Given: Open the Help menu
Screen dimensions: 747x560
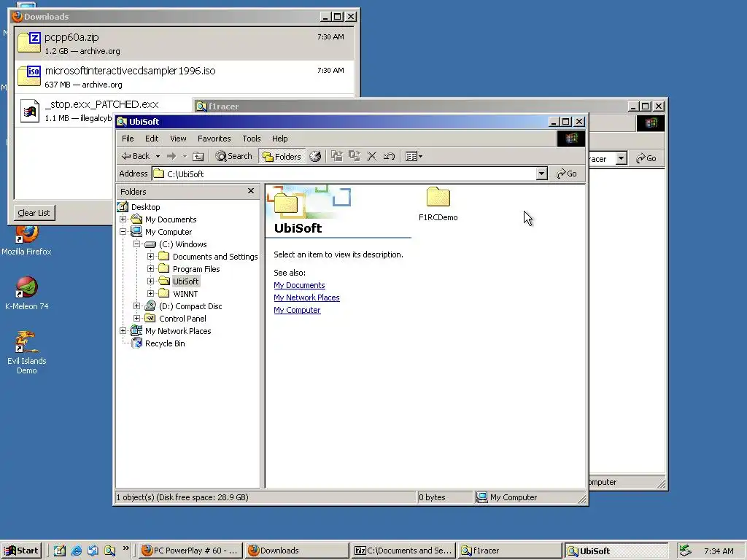Looking at the screenshot, I should pos(279,139).
